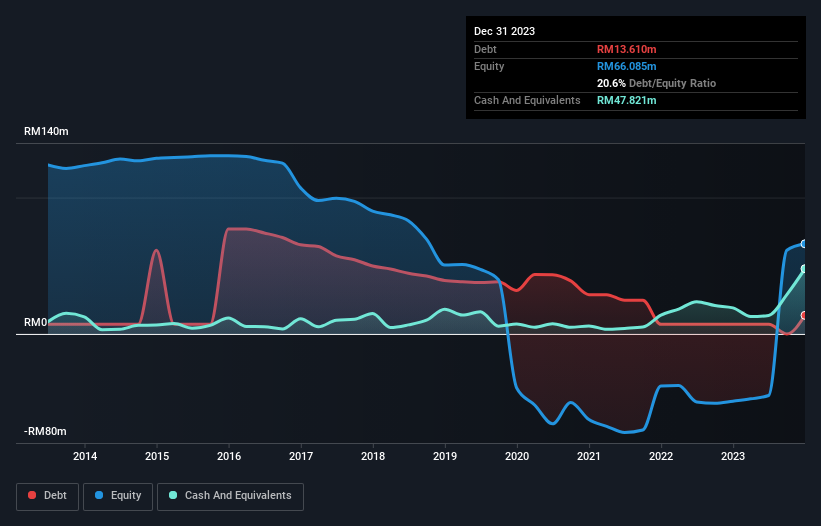The image size is (821, 526).
Task: Click the RM0 y-axis label
Action: [36, 322]
